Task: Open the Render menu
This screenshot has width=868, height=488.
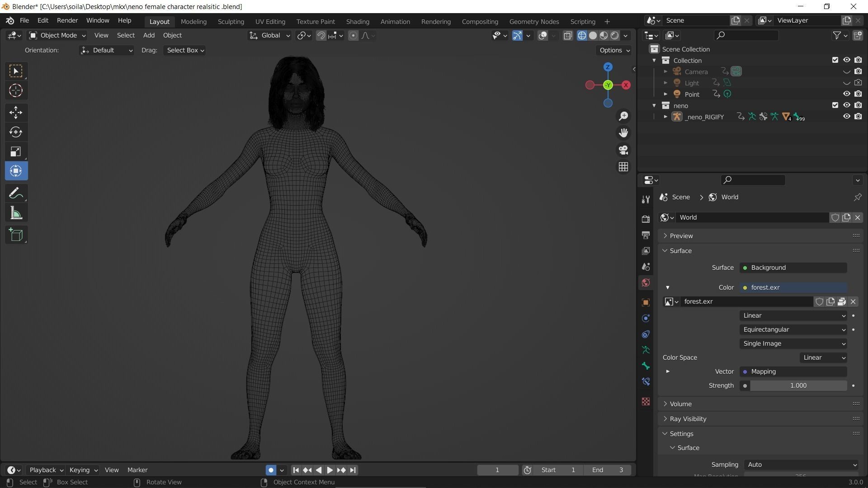Action: pos(67,21)
